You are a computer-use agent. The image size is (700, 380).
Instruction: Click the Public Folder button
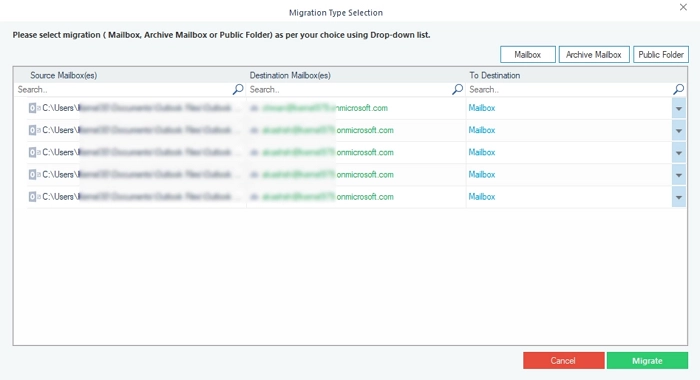[x=661, y=54]
